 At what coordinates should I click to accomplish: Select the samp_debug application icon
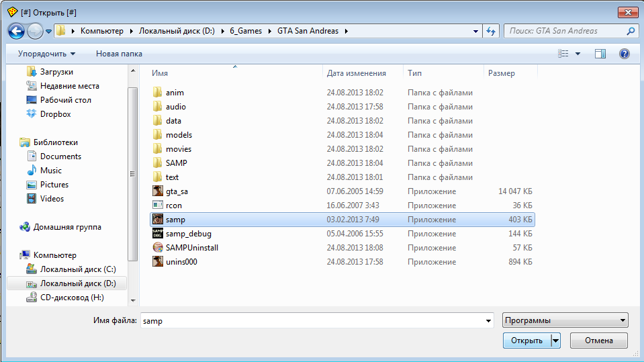tap(157, 234)
